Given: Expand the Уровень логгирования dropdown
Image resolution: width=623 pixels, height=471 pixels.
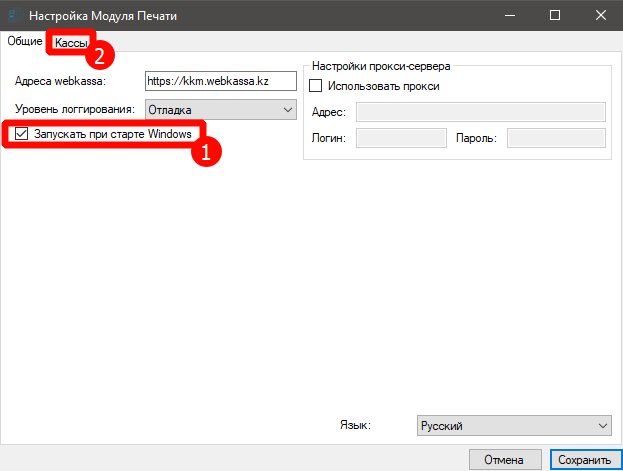Looking at the screenshot, I should [x=221, y=109].
